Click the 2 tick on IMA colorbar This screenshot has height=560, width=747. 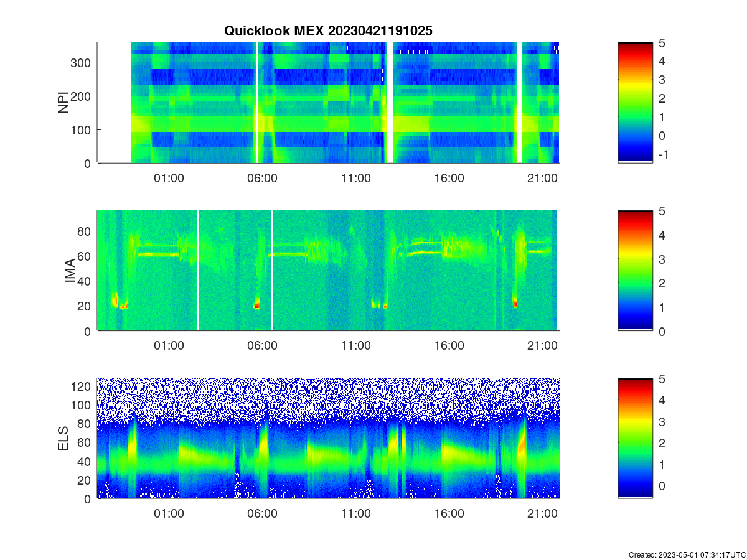click(662, 283)
